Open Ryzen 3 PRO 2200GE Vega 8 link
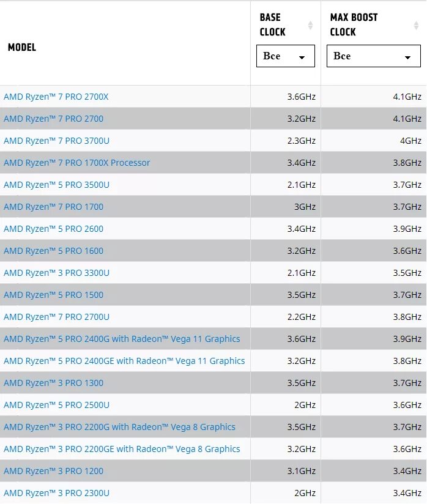The image size is (427, 504). pyautogui.click(x=122, y=449)
